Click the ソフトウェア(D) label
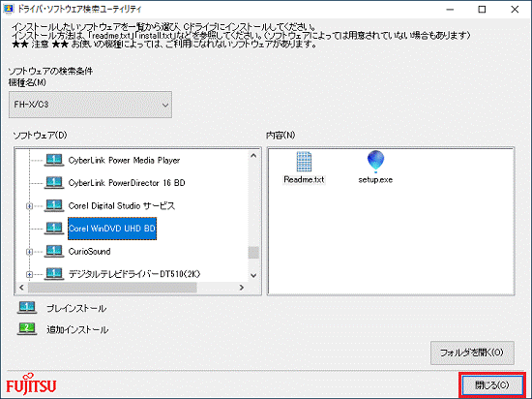Screen dimensions: 532x399 coord(40,136)
